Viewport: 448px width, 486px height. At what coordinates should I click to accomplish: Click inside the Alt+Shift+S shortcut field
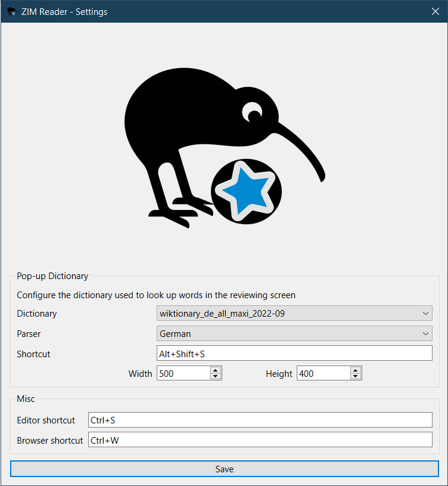[294, 354]
